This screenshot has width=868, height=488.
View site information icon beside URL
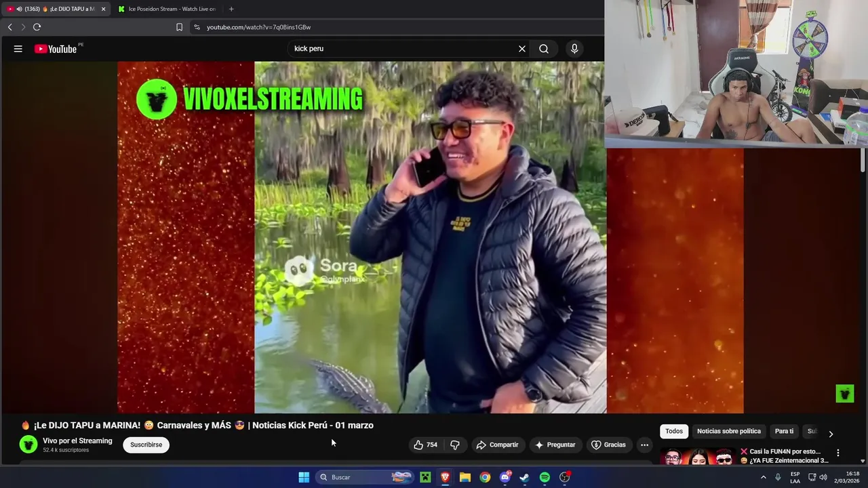[197, 27]
